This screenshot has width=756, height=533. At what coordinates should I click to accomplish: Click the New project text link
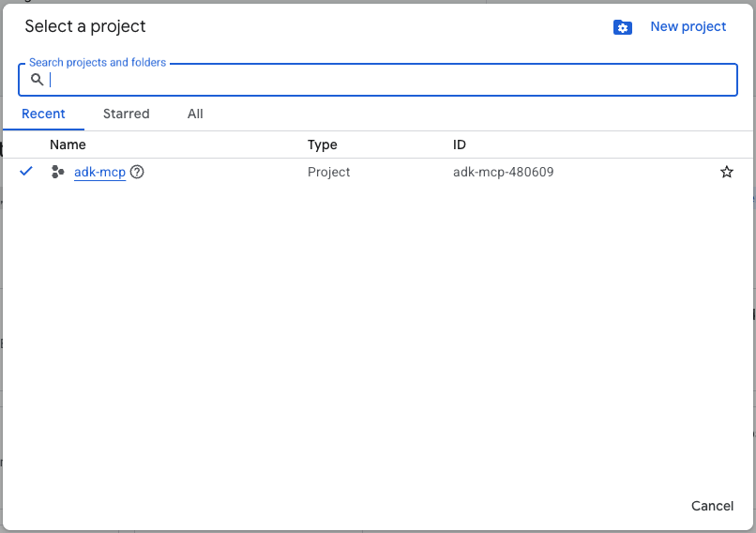coord(688,26)
